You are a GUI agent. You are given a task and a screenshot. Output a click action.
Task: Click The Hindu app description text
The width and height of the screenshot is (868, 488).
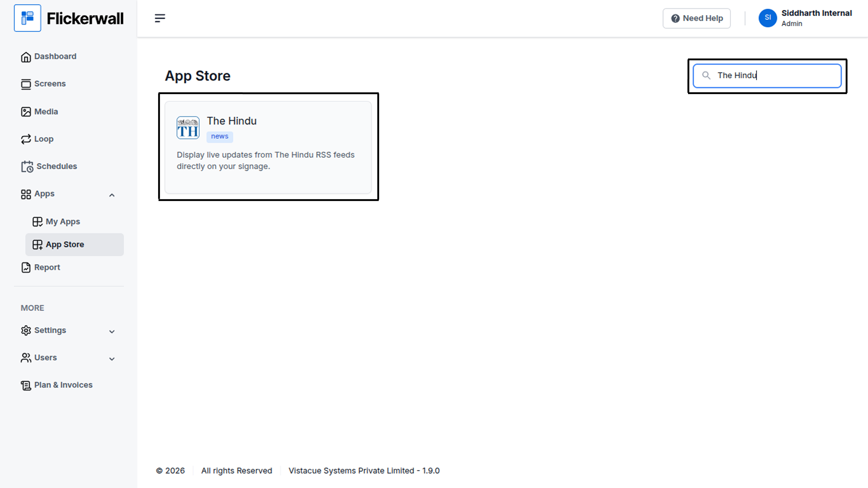[266, 161]
